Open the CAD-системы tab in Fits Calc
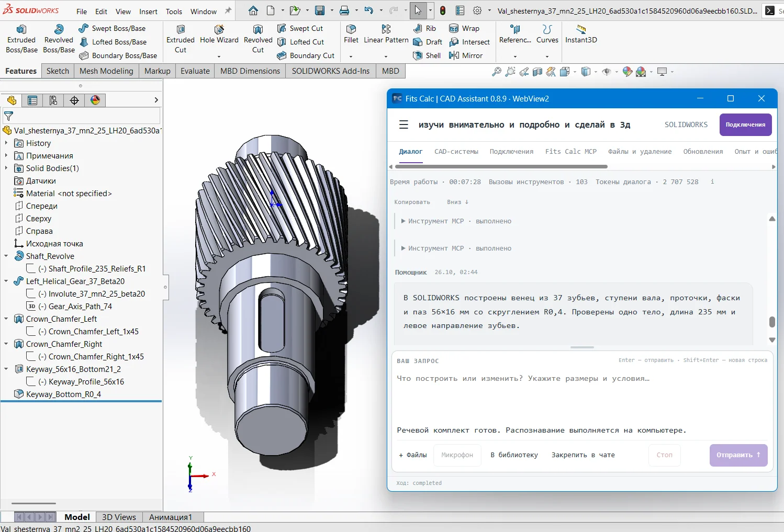The height and width of the screenshot is (532, 784). pos(456,152)
